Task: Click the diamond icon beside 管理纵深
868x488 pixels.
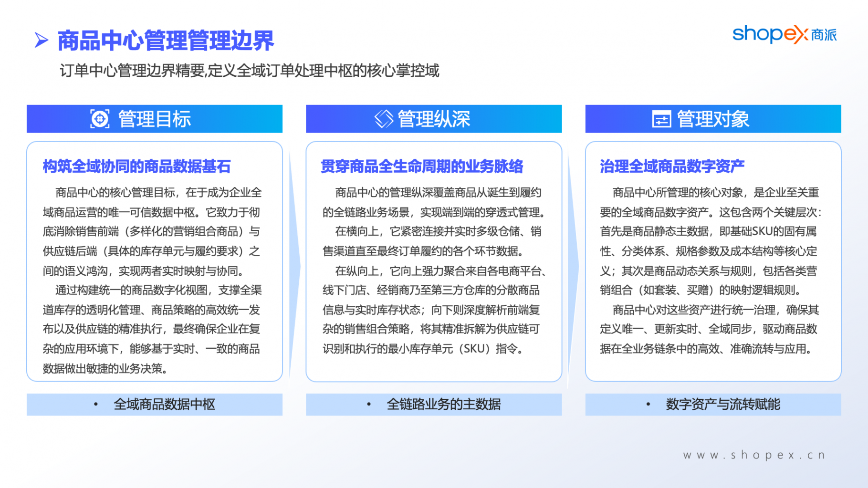Action: [x=384, y=119]
